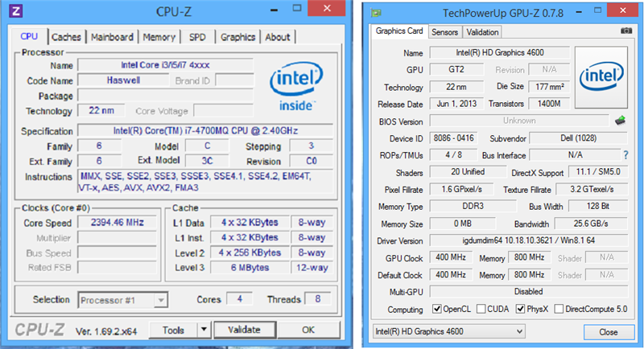Click the Code Name value Haswell
The height and width of the screenshot is (349, 644).
124,80
